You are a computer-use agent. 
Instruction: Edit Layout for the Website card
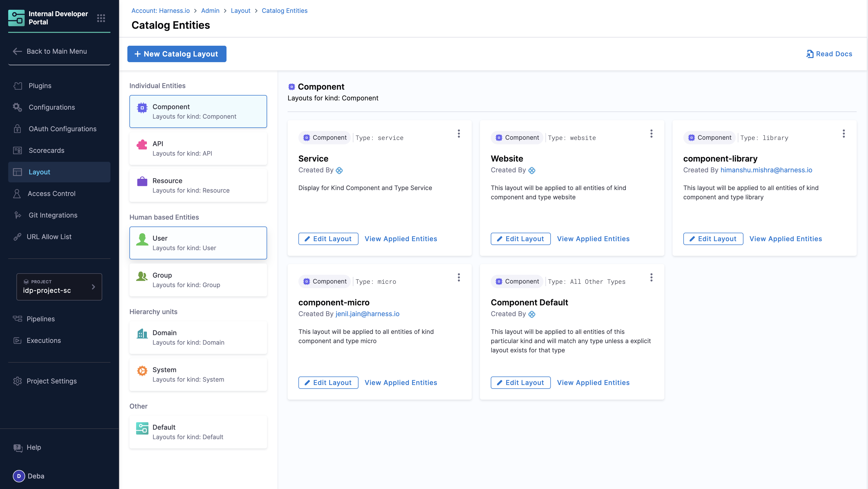[x=520, y=239]
